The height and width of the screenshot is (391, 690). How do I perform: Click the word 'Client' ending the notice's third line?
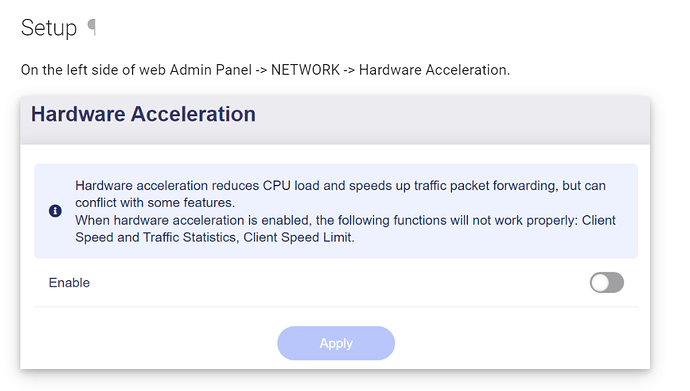coord(598,220)
